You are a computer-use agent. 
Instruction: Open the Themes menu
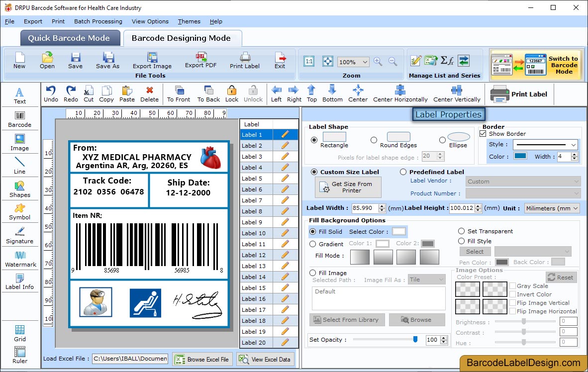click(x=189, y=21)
